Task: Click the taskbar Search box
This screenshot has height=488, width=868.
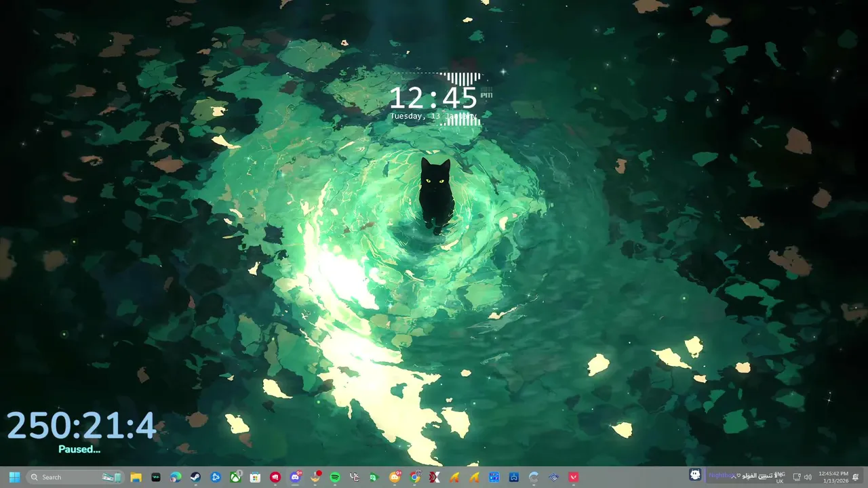Action: (75, 477)
